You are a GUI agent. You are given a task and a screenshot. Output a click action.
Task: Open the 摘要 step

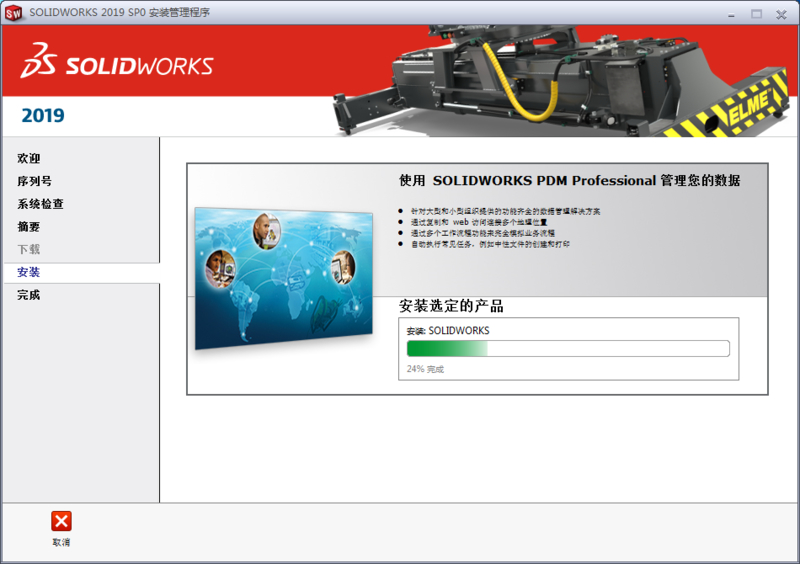[x=29, y=227]
